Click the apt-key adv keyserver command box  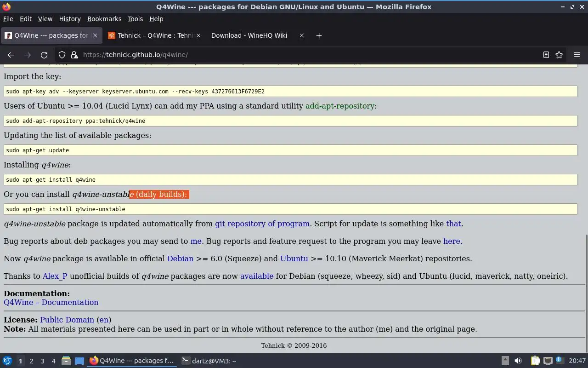(x=290, y=92)
